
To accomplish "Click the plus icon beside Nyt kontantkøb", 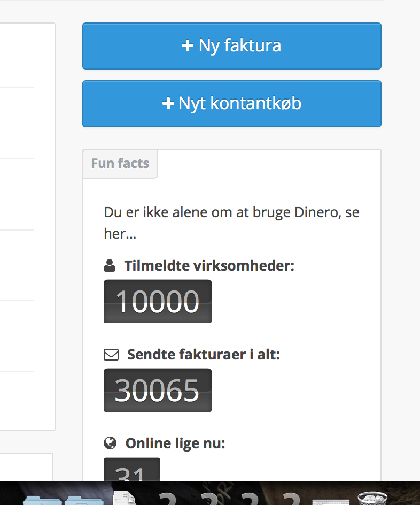I will (x=168, y=103).
